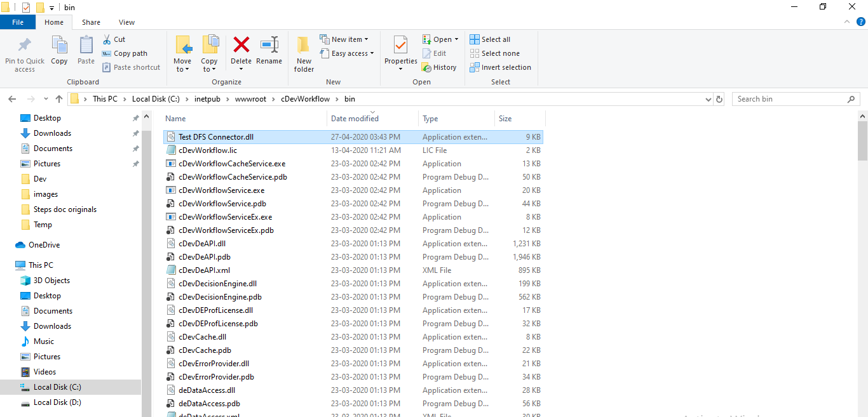This screenshot has height=417, width=868.
Task: Create a New folder using the ribbon icon
Action: 303,52
